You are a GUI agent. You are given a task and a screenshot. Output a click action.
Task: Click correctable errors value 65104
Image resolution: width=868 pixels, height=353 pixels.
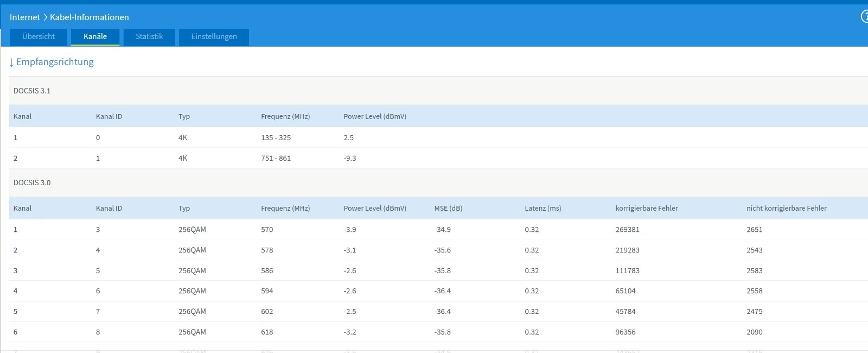(626, 291)
